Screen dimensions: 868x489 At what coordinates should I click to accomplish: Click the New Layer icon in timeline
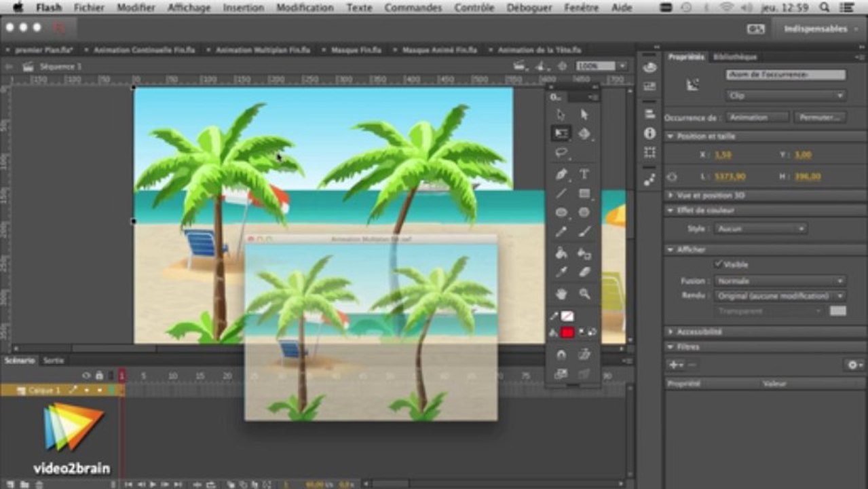[10, 484]
